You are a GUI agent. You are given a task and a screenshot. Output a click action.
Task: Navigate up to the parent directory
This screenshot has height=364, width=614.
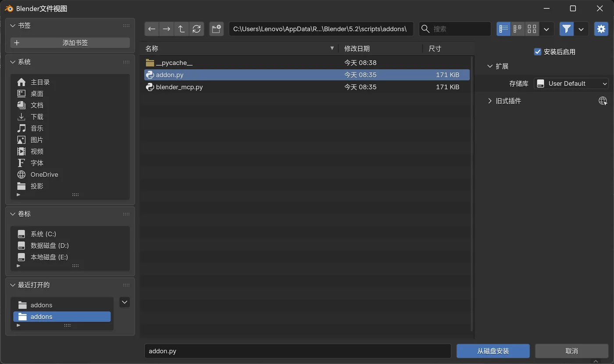pos(182,29)
